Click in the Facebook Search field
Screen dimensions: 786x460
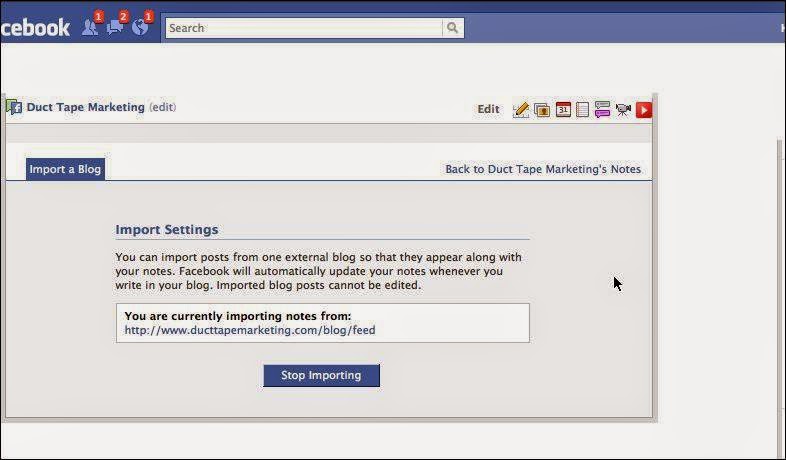(x=304, y=28)
